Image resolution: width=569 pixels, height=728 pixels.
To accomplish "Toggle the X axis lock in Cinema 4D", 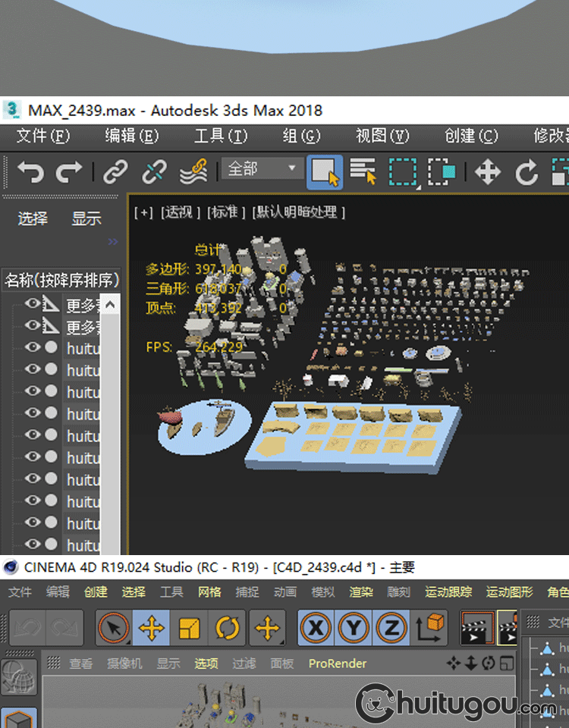I will (x=316, y=628).
